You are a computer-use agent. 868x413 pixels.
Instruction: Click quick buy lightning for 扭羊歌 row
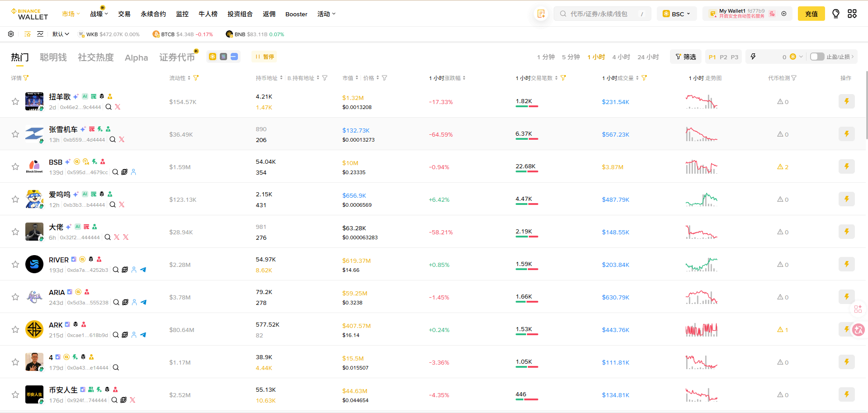click(x=847, y=101)
